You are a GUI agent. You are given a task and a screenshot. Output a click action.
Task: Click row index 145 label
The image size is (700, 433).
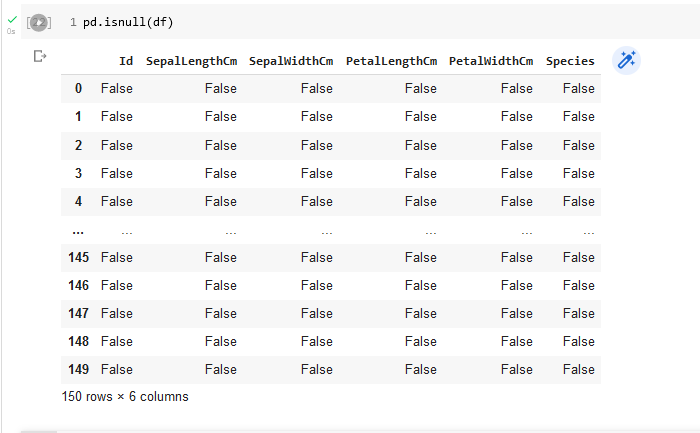tap(79, 257)
